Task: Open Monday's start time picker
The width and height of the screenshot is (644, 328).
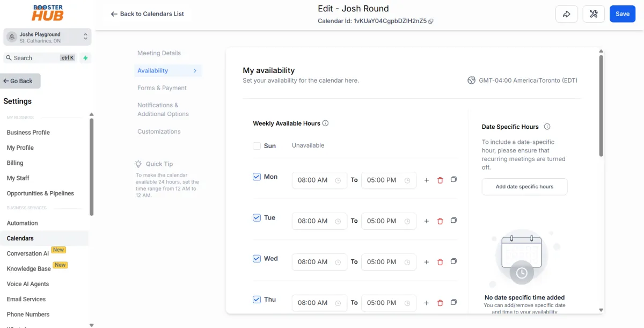Action: click(319, 180)
